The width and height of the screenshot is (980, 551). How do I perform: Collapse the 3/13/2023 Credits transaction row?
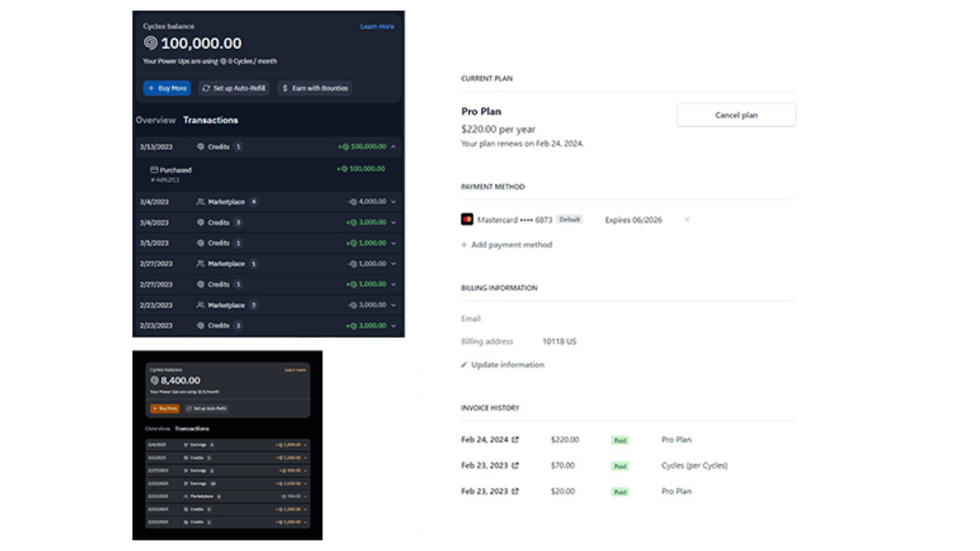coord(393,147)
